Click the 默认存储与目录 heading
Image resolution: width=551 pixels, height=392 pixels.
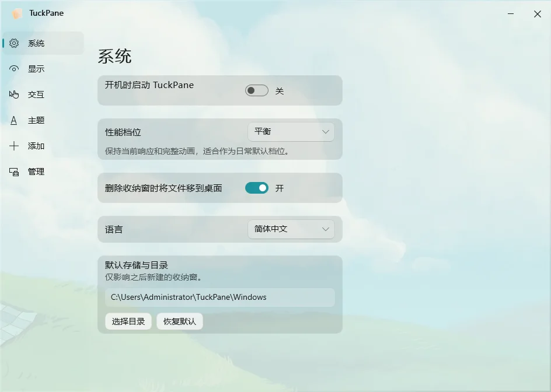pyautogui.click(x=137, y=265)
